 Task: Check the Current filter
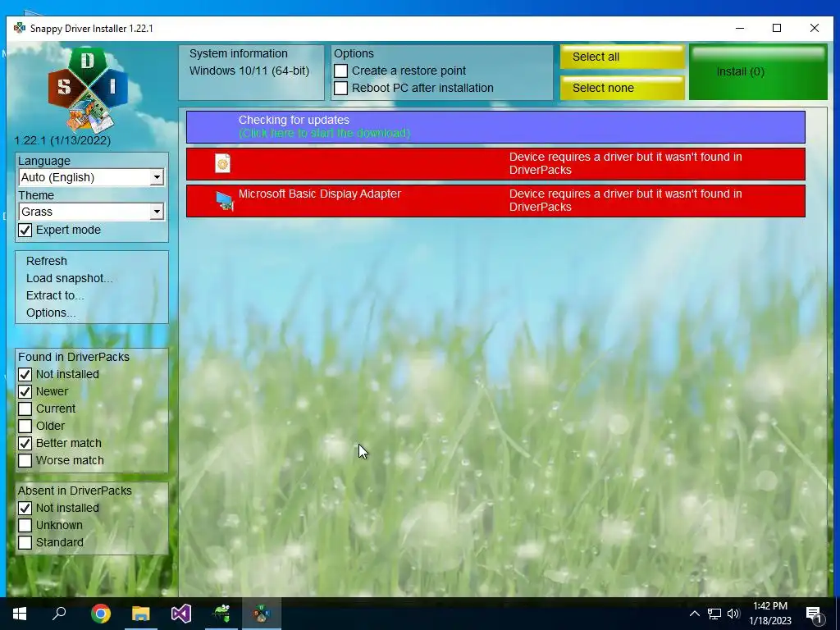point(25,409)
